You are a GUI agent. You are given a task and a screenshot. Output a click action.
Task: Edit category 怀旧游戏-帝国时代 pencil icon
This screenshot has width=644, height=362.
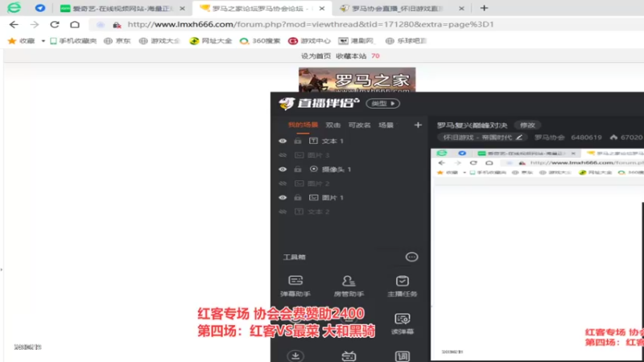(519, 138)
